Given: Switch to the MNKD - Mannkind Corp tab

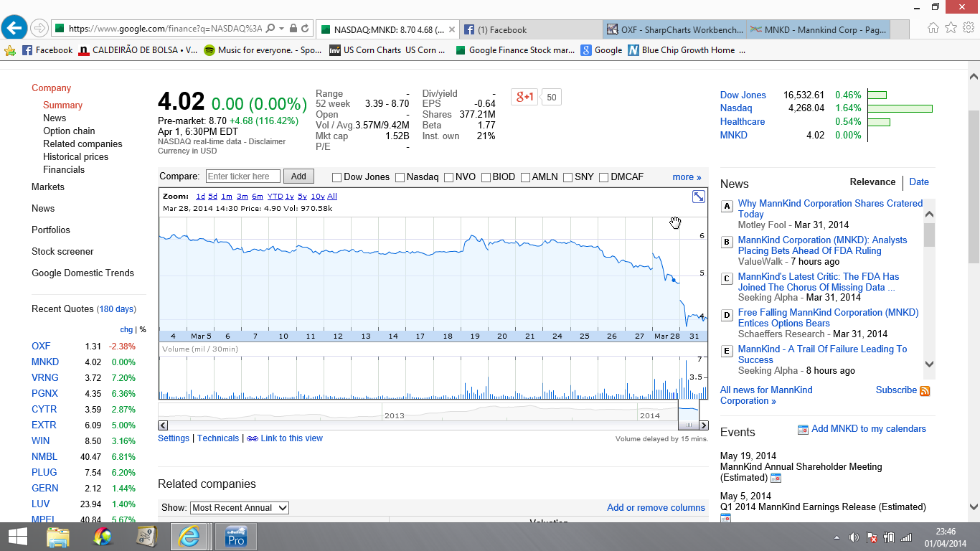Looking at the screenshot, I should pos(819,29).
